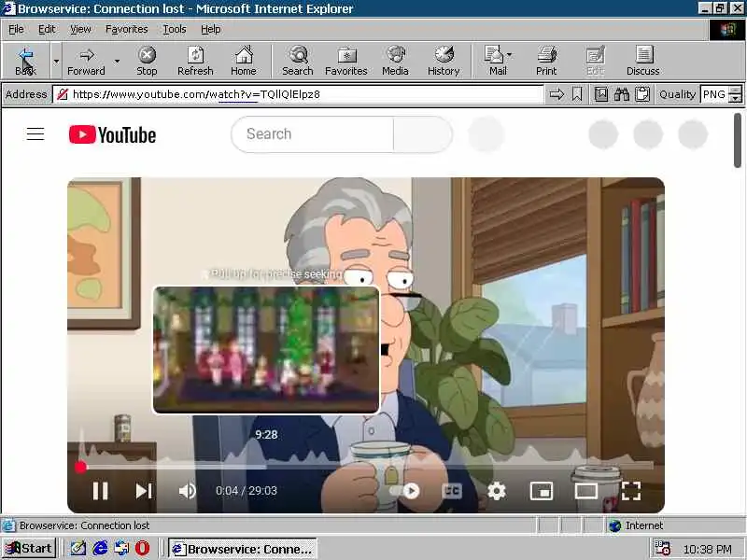
Task: Click the search submit button beside Search box
Action: pos(423,134)
